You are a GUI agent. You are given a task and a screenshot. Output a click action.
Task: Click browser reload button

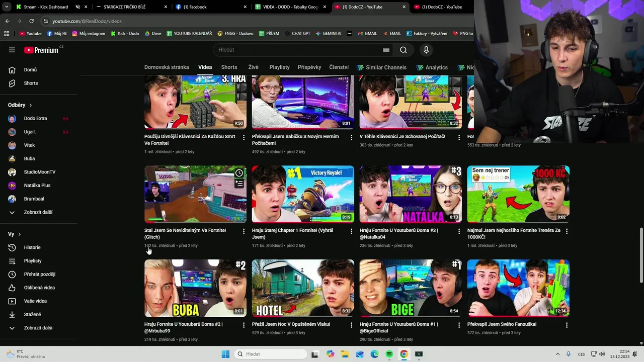[x=31, y=21]
